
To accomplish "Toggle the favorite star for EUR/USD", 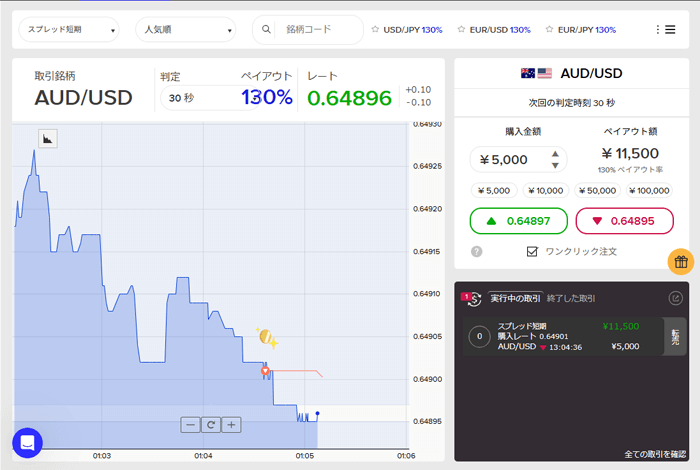I will coord(461,29).
